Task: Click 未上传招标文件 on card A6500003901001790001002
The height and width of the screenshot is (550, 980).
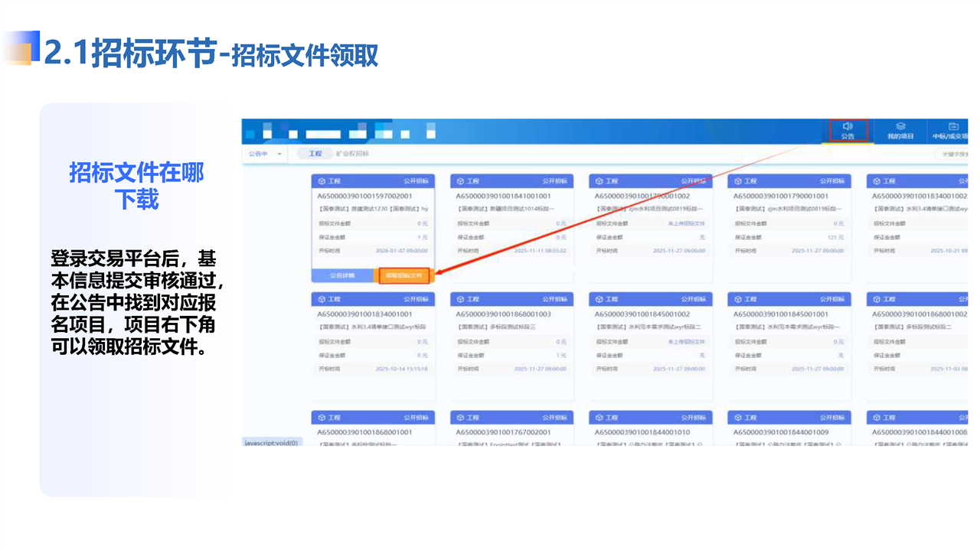Action: coord(686,224)
